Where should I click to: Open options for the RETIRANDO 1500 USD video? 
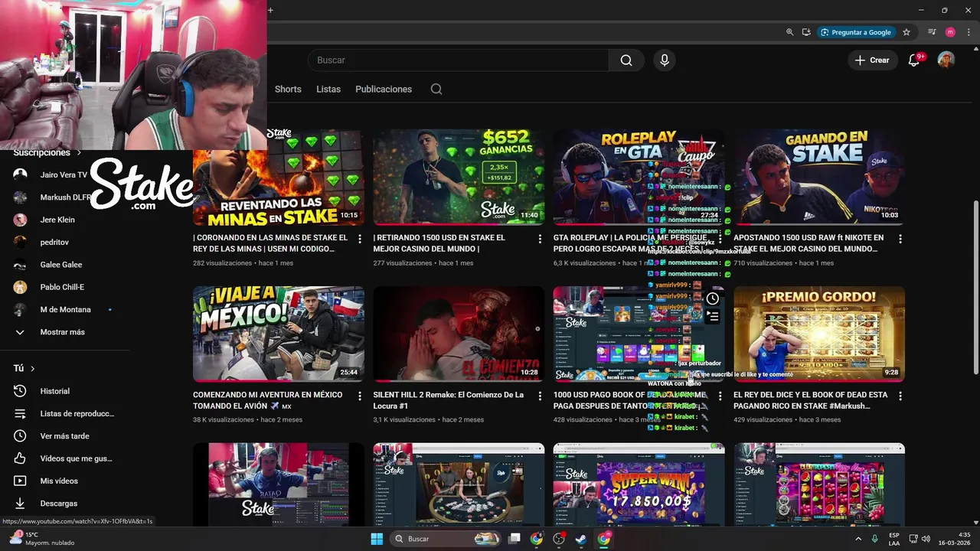pos(540,239)
